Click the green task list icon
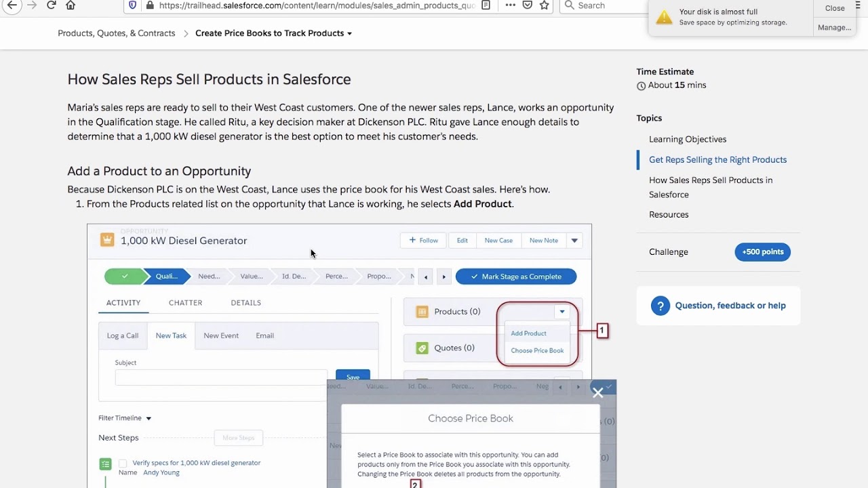The width and height of the screenshot is (868, 488). (x=105, y=464)
